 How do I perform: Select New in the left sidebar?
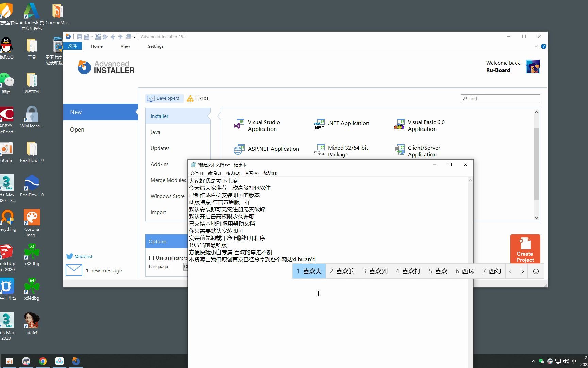[x=100, y=112]
